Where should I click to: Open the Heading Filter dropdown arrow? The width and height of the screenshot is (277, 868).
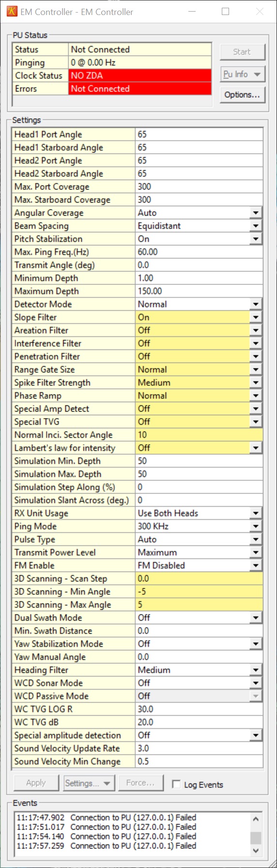pos(256,670)
